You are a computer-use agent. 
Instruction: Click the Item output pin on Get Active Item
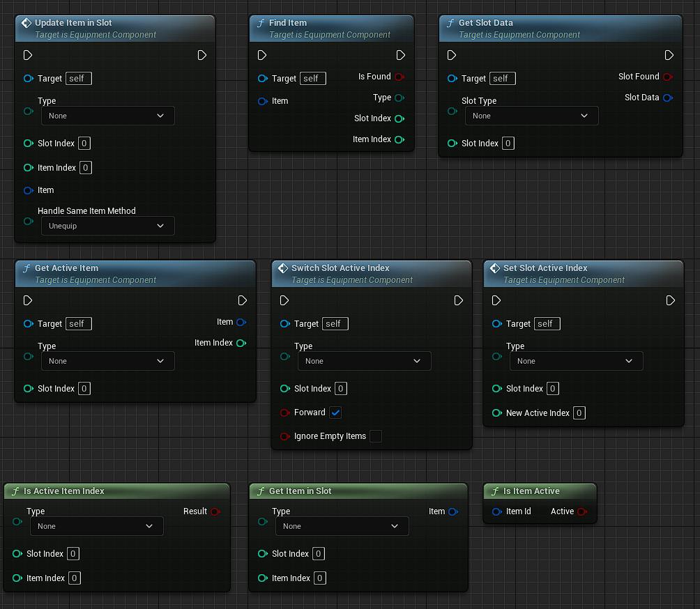pos(241,322)
